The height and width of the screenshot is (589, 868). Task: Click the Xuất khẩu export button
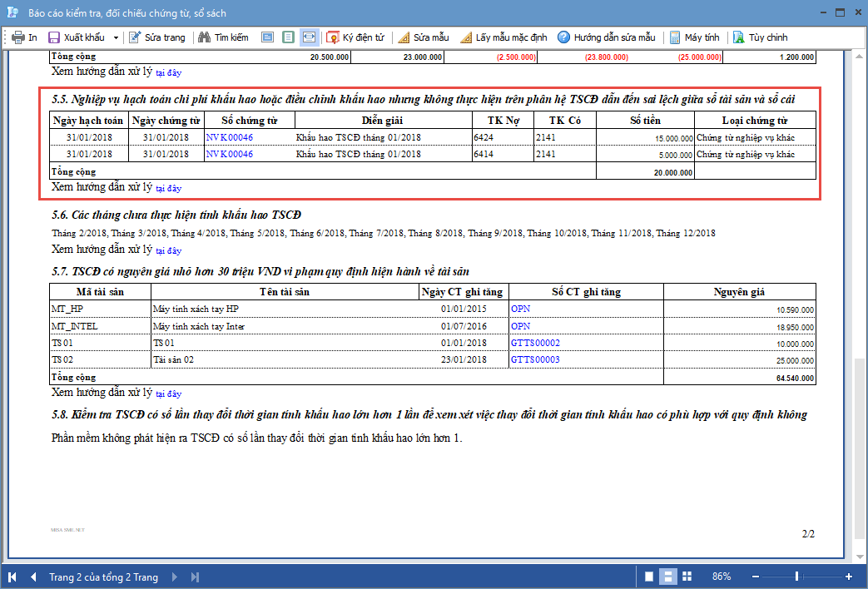pyautogui.click(x=77, y=37)
